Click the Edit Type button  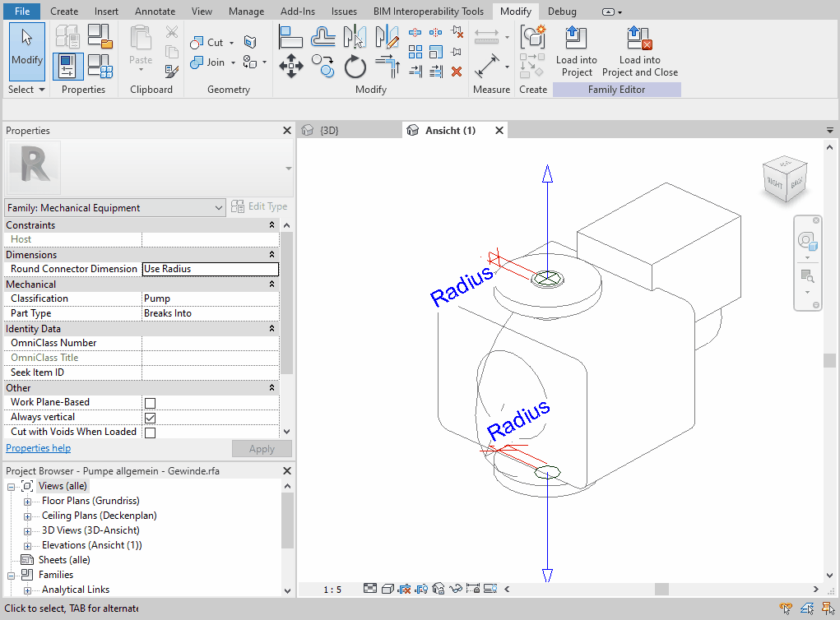tap(259, 206)
